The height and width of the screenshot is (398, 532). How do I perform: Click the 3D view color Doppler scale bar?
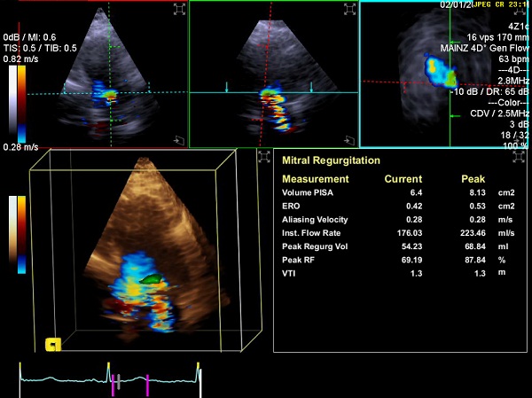pyautogui.click(x=21, y=235)
